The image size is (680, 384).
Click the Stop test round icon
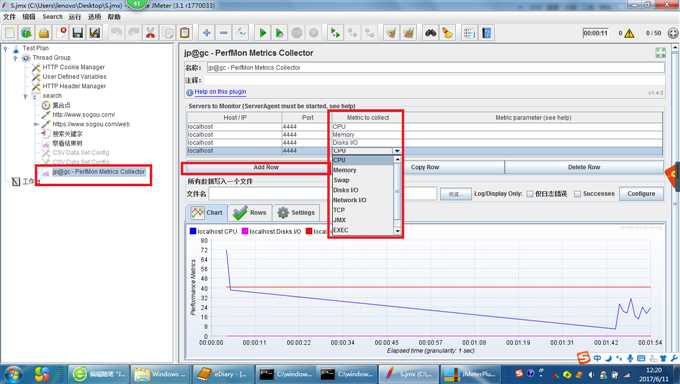click(x=297, y=33)
